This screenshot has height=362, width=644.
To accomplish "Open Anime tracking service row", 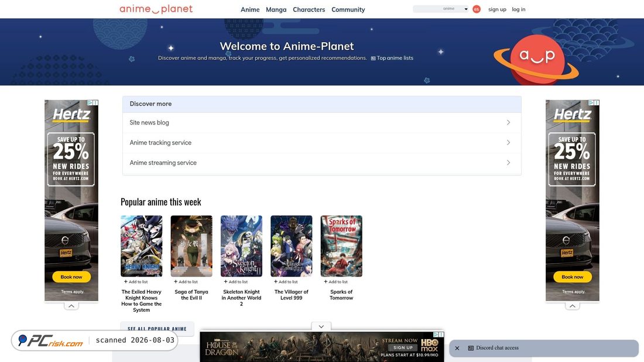I will (321, 143).
